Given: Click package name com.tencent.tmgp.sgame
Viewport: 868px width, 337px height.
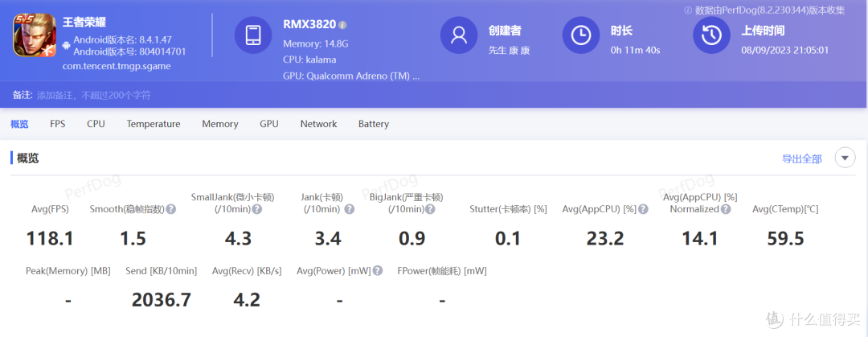Looking at the screenshot, I should 117,66.
